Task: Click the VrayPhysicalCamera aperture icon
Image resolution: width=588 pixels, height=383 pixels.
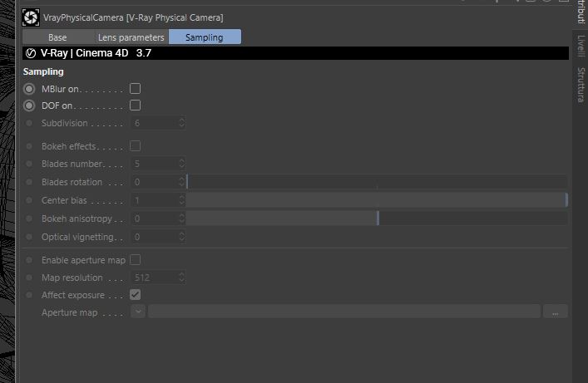Action: point(31,17)
